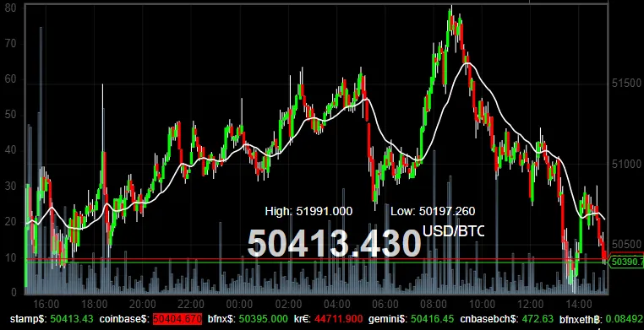Click the bfnxeth 0.08492 ticker
Image resolution: width=644 pixels, height=330 pixels.
coord(601,319)
